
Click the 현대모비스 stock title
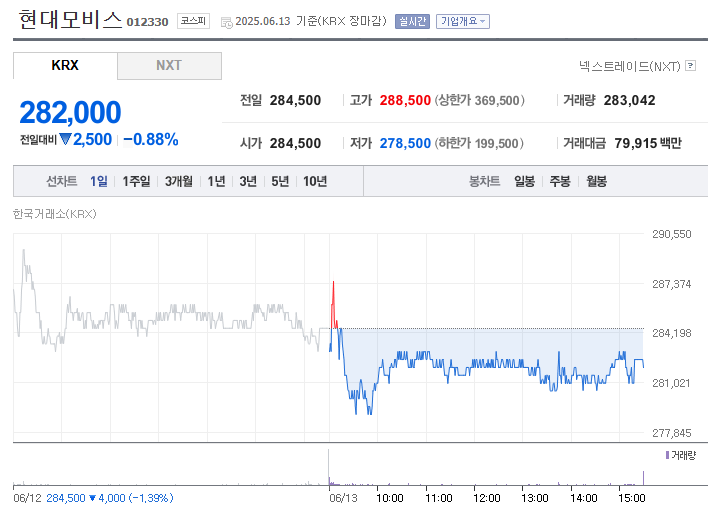point(70,20)
